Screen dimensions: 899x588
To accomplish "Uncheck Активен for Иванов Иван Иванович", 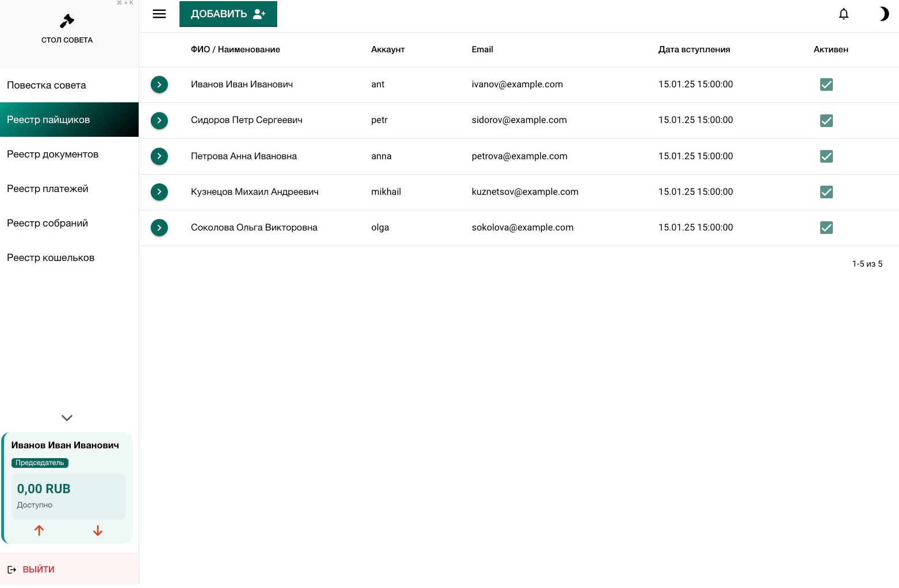I will (x=826, y=84).
